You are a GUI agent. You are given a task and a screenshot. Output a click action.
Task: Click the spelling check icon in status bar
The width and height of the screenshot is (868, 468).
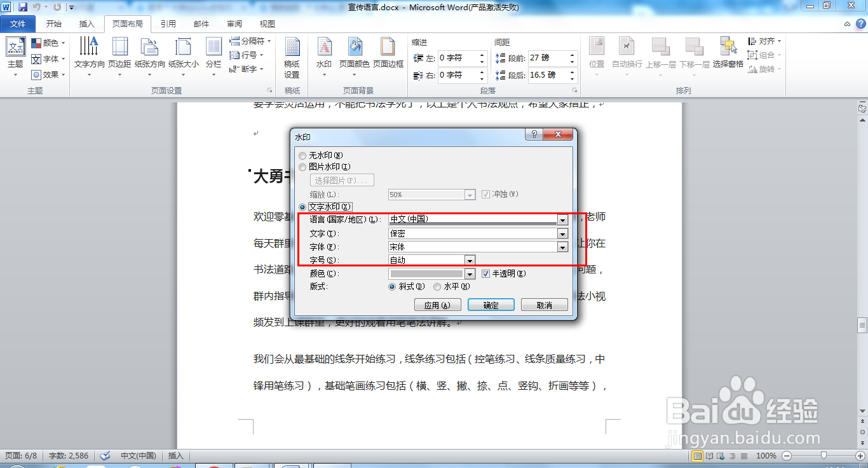[x=105, y=455]
